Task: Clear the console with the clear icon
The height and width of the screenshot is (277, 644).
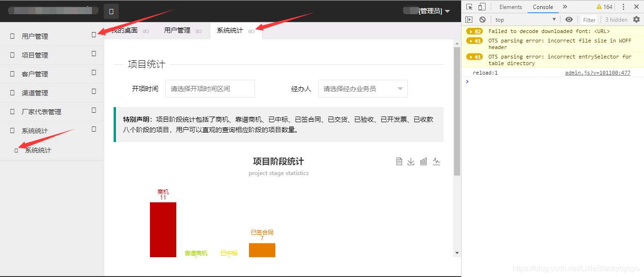Action: [482, 19]
